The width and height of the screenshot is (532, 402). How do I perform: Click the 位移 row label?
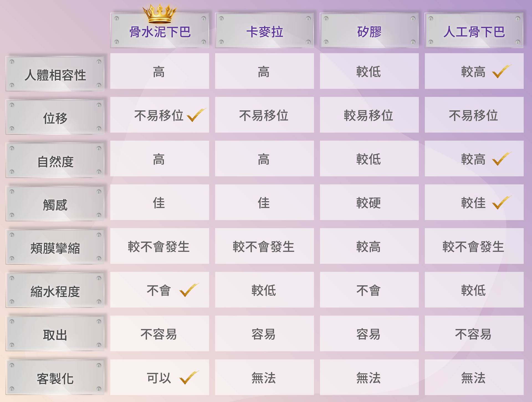[x=55, y=118]
